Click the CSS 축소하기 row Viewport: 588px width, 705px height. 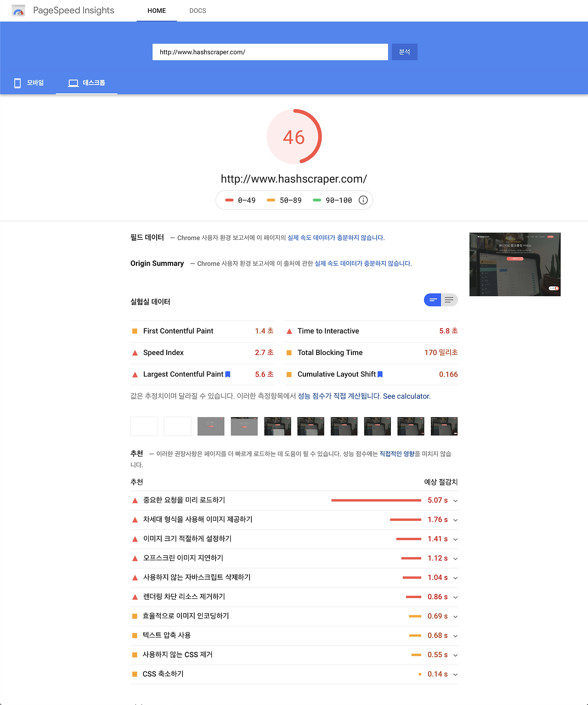pyautogui.click(x=294, y=674)
